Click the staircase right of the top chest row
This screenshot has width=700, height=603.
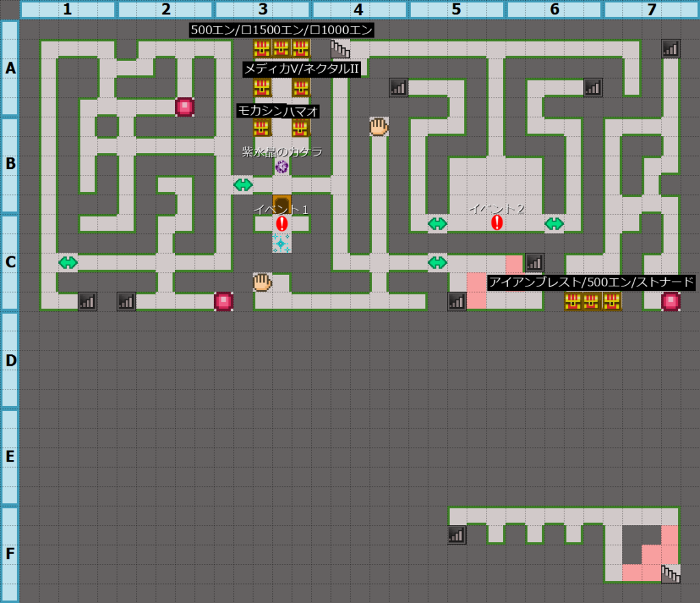coord(340,49)
